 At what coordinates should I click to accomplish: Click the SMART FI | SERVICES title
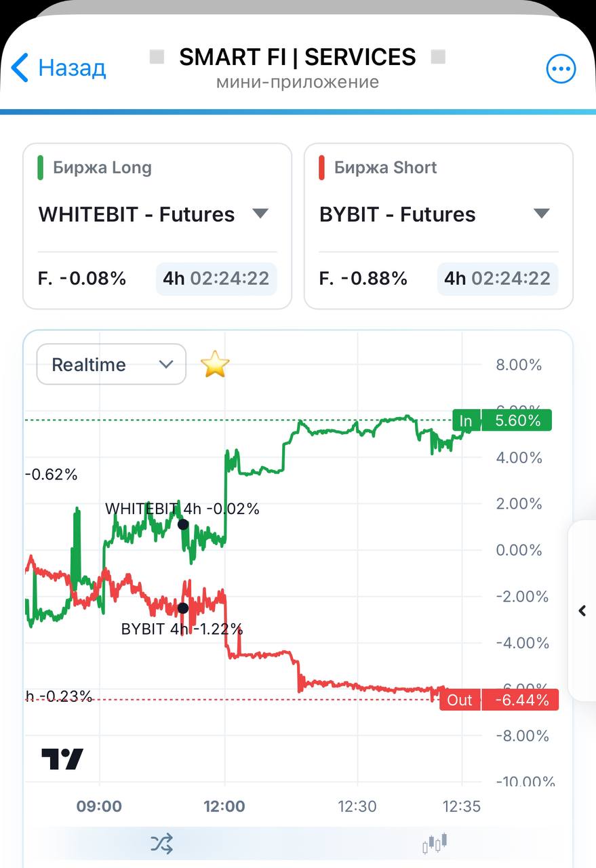[297, 58]
